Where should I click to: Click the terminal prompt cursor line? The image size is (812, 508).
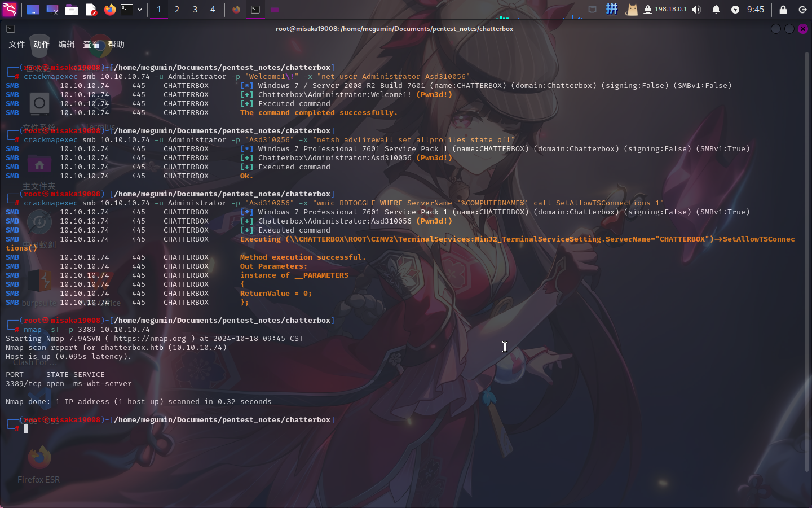[26, 429]
